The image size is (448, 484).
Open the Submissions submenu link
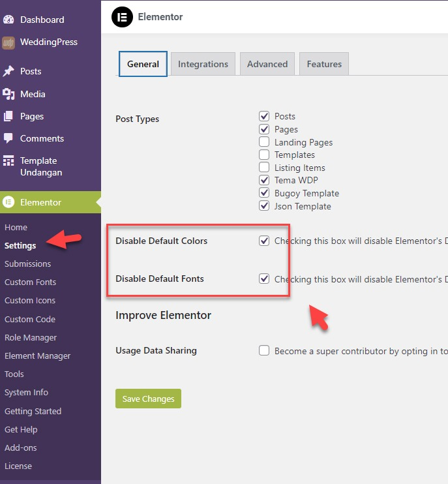click(x=28, y=264)
